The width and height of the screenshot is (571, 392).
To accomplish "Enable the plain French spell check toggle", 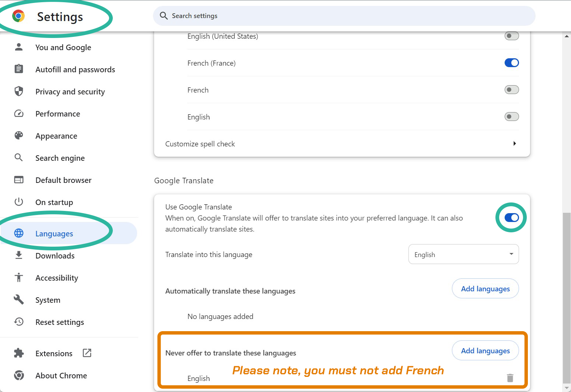I will 511,90.
